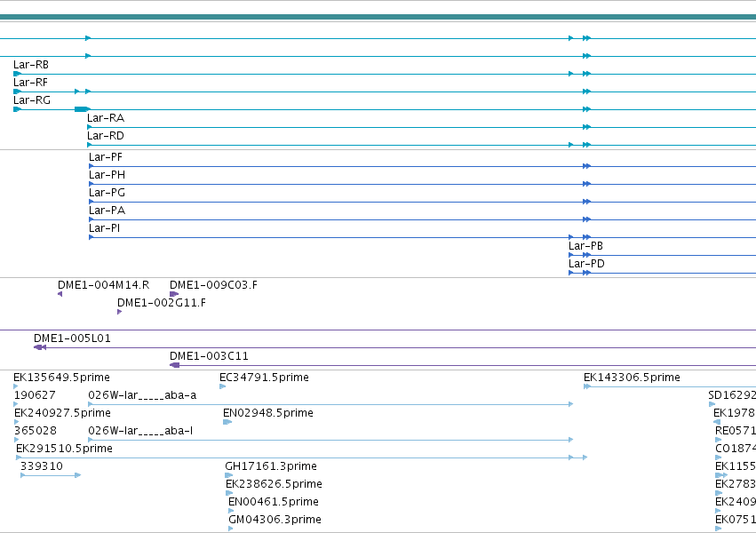
Task: Select the EK135649.5prime EST label
Action: [61, 378]
